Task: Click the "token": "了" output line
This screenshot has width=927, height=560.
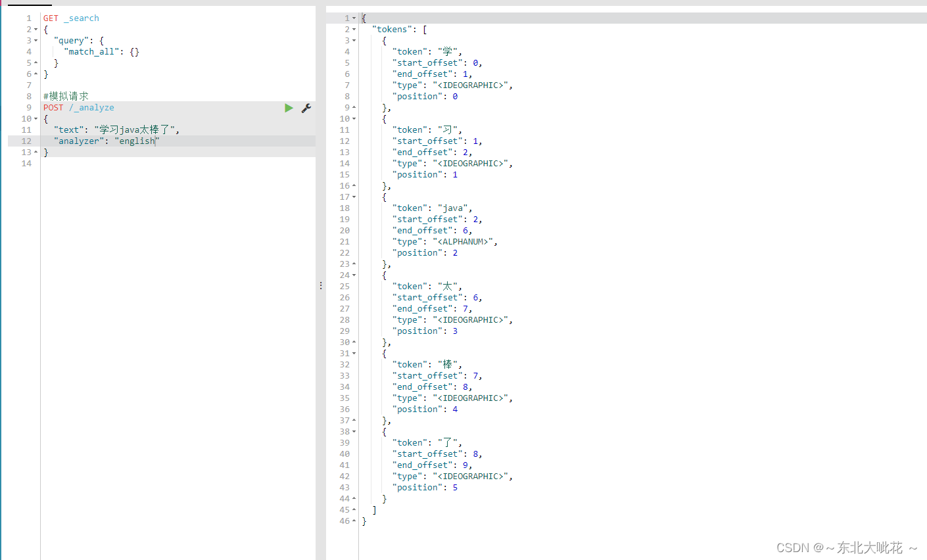Action: pyautogui.click(x=427, y=443)
